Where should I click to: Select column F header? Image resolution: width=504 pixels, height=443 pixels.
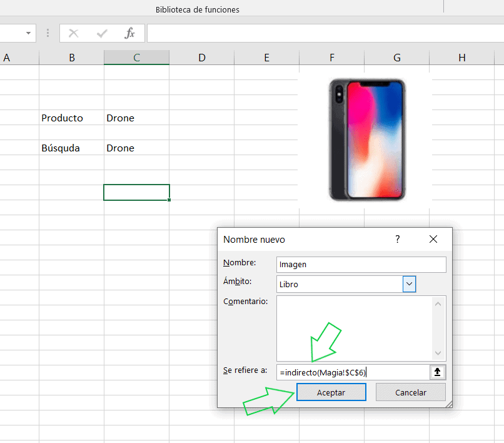click(x=331, y=58)
